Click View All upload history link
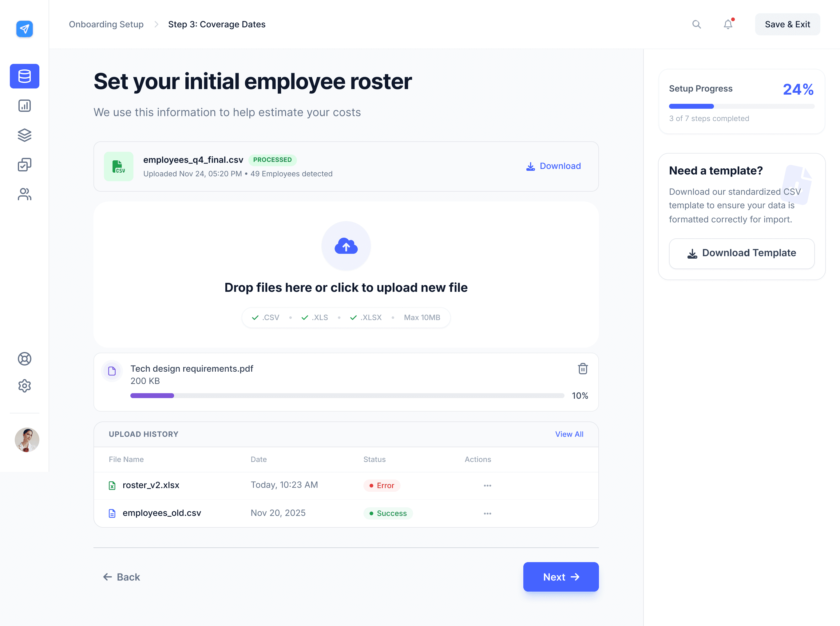Screen dimensions: 840x626 pos(569,434)
